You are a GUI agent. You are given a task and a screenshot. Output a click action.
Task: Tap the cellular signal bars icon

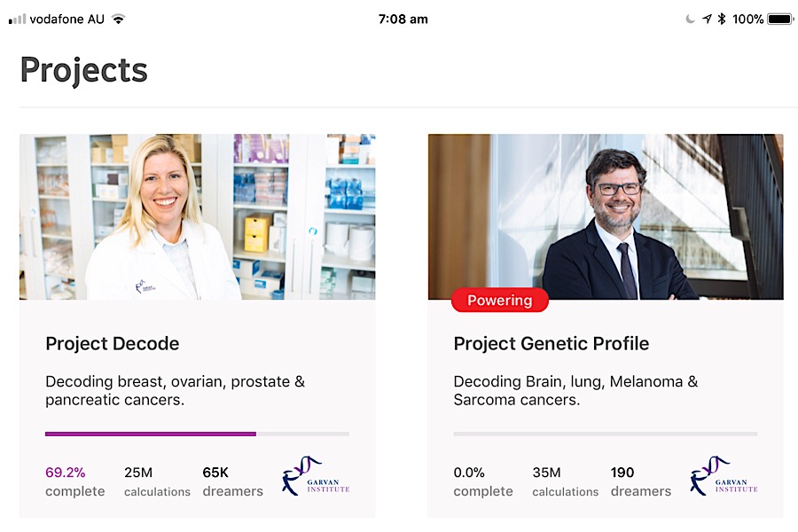[17, 19]
